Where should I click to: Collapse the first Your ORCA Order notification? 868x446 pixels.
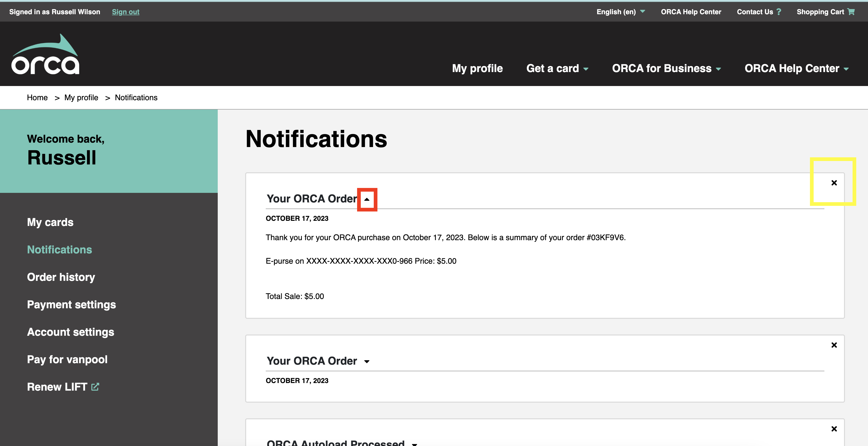[367, 199]
